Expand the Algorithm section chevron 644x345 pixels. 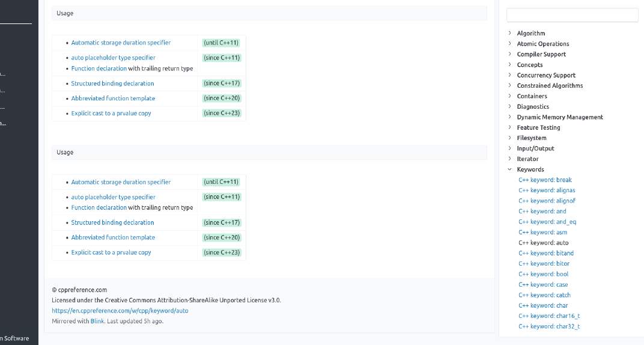click(509, 34)
